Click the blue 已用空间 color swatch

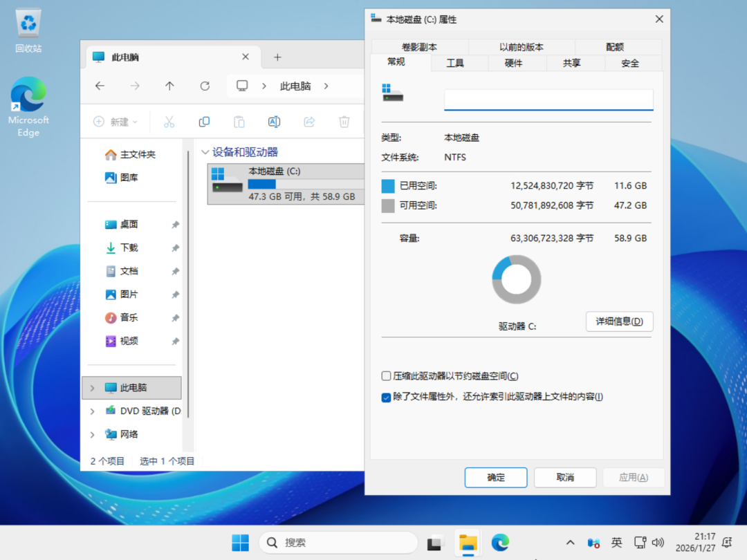tap(388, 186)
